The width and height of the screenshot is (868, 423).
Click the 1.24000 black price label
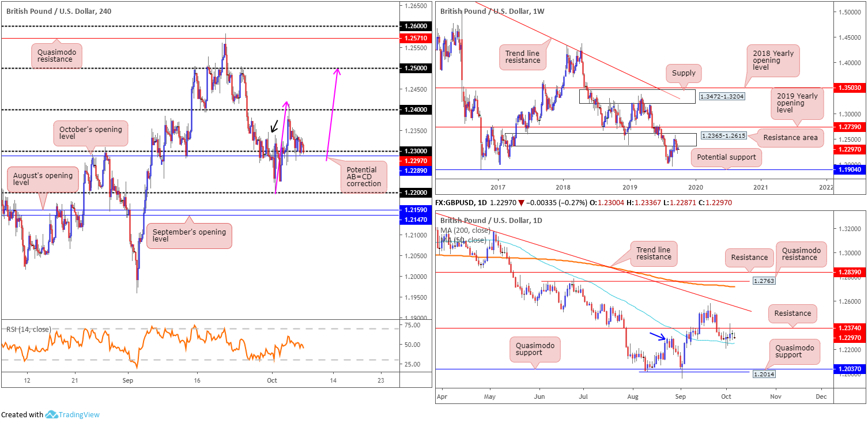pyautogui.click(x=416, y=109)
